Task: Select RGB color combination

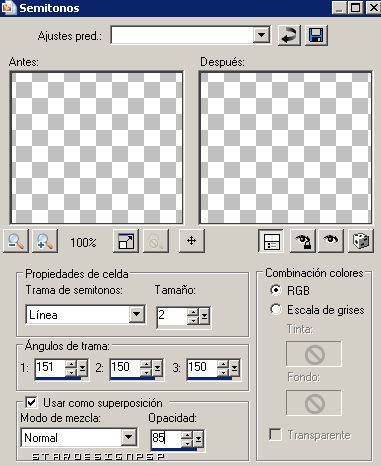Action: coord(276,290)
